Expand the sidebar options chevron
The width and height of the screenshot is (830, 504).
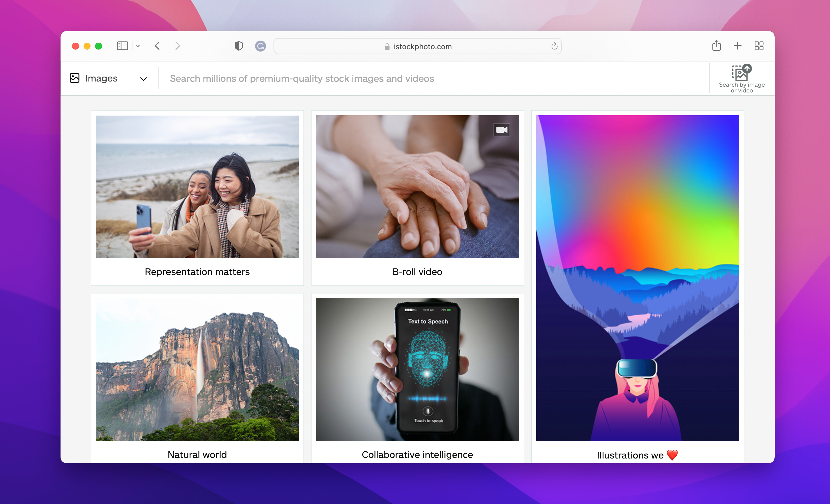pos(137,46)
